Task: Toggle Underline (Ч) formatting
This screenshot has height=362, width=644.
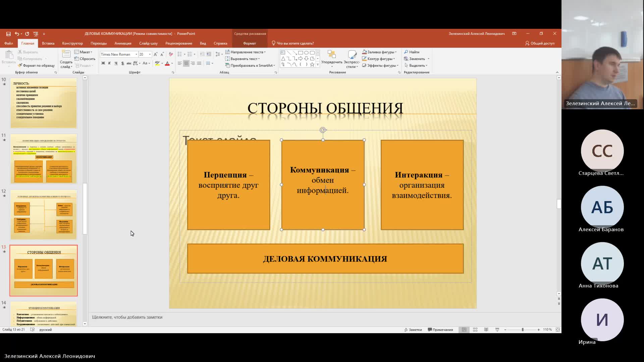Action: coord(116,63)
